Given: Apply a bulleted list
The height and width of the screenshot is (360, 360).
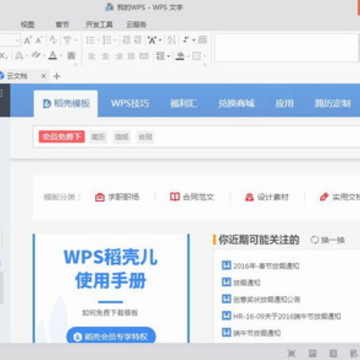Looking at the screenshot, I should (x=90, y=40).
